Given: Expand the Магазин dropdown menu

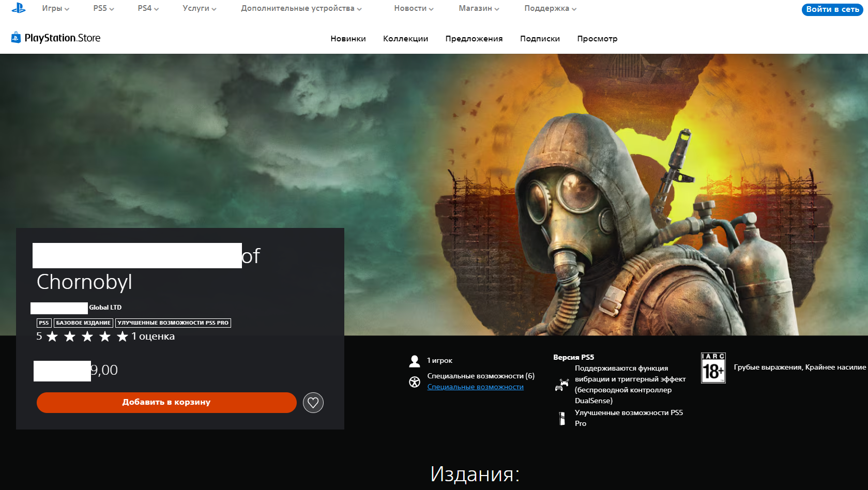Looking at the screenshot, I should pyautogui.click(x=479, y=8).
